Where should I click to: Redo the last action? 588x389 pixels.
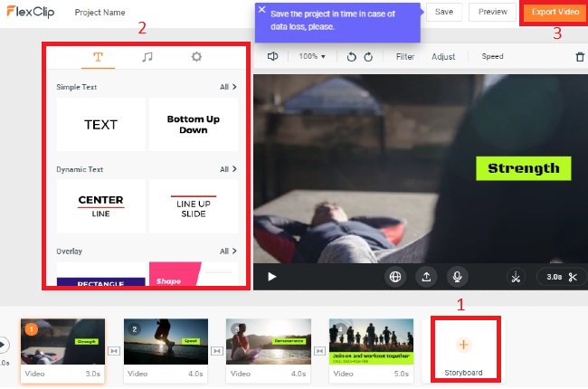(x=369, y=57)
